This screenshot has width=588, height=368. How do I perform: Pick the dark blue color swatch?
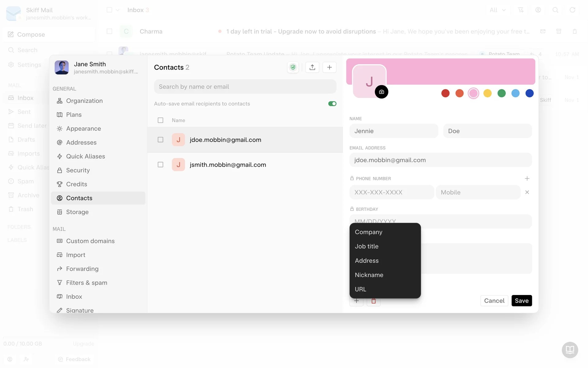pyautogui.click(x=529, y=93)
